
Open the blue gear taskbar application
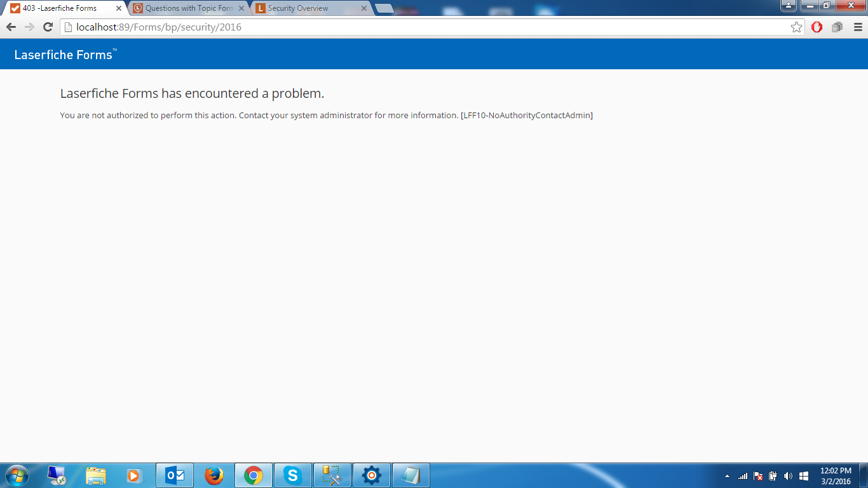pyautogui.click(x=372, y=475)
